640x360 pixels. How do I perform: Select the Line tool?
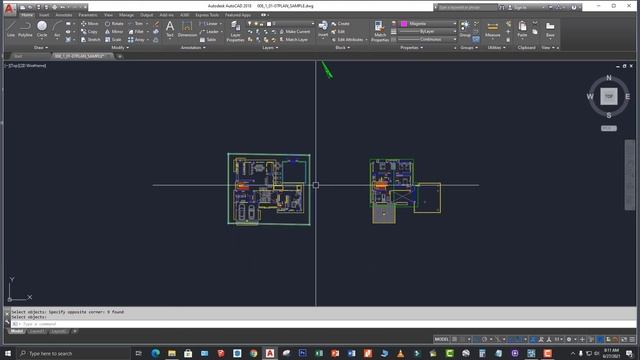(11, 29)
